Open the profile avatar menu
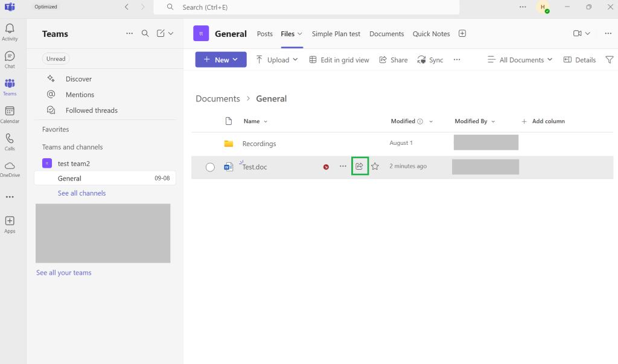 tap(543, 7)
